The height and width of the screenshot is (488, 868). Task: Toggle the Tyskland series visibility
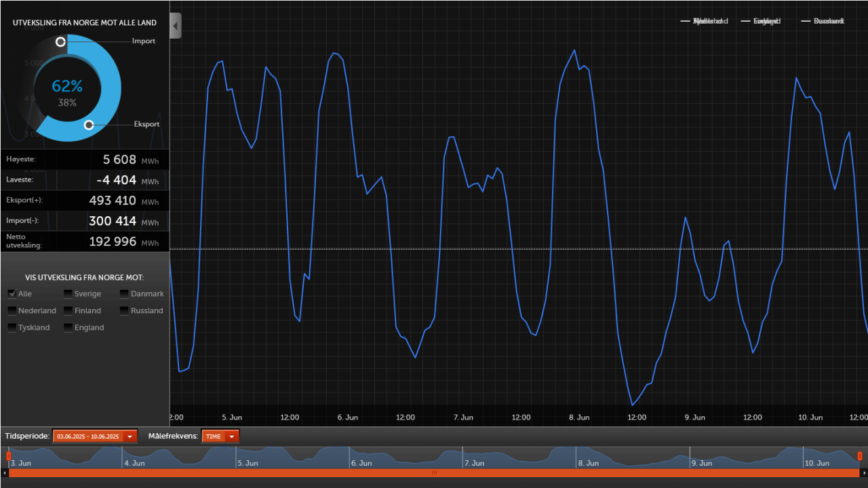pyautogui.click(x=12, y=327)
